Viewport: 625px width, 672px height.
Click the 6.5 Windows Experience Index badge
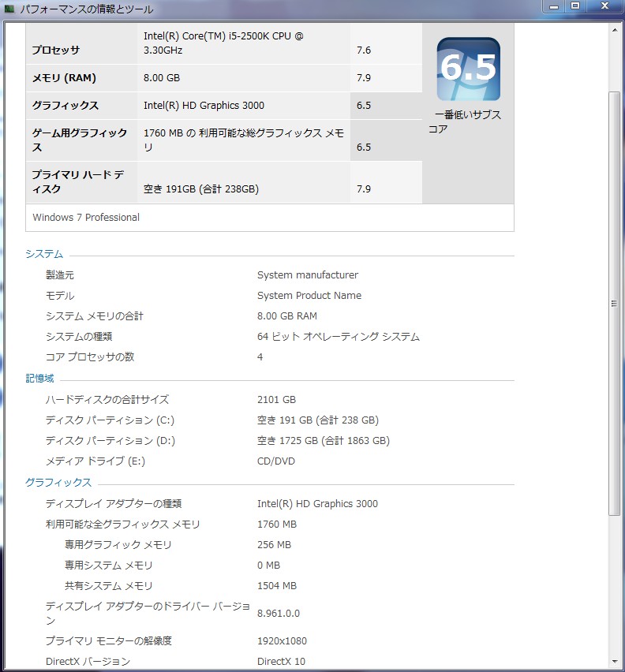468,69
